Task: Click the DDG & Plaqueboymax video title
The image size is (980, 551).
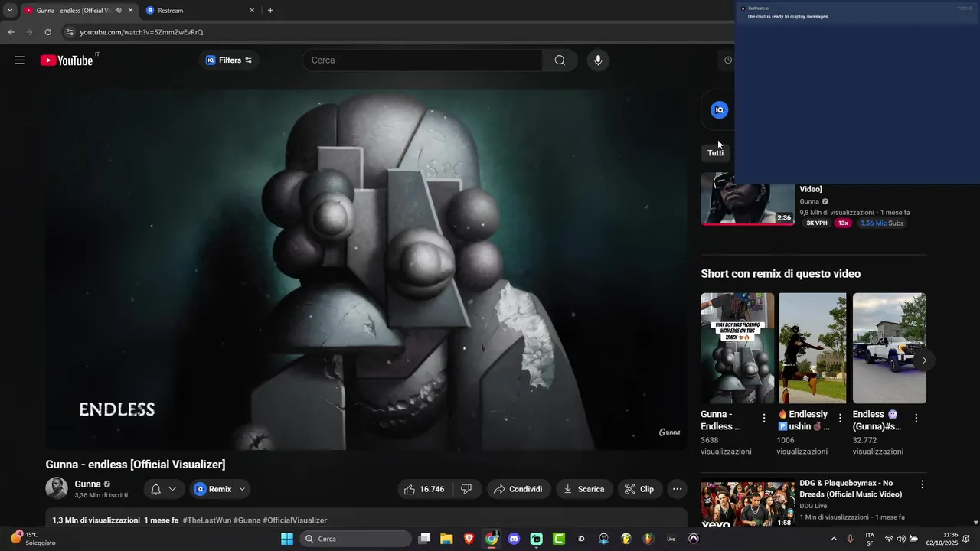Action: 851,489
